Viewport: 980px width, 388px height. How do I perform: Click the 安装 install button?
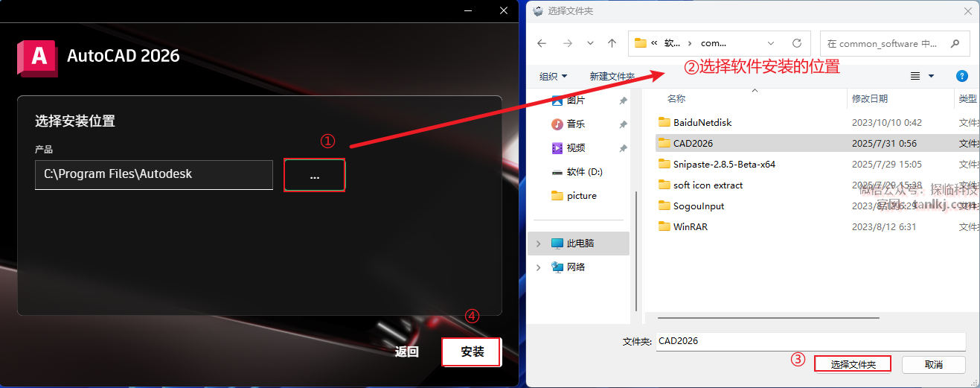tap(472, 352)
